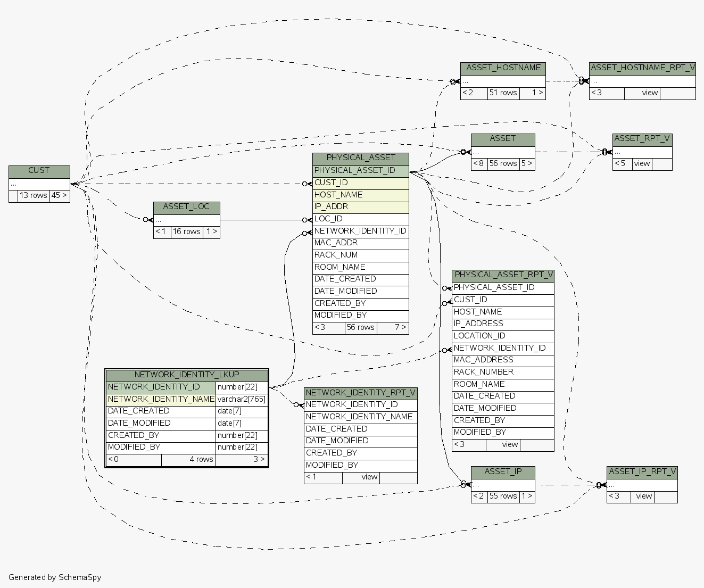Select the NETWORK_IDENTITY_LKUP table title
The height and width of the screenshot is (588, 704).
pyautogui.click(x=186, y=375)
